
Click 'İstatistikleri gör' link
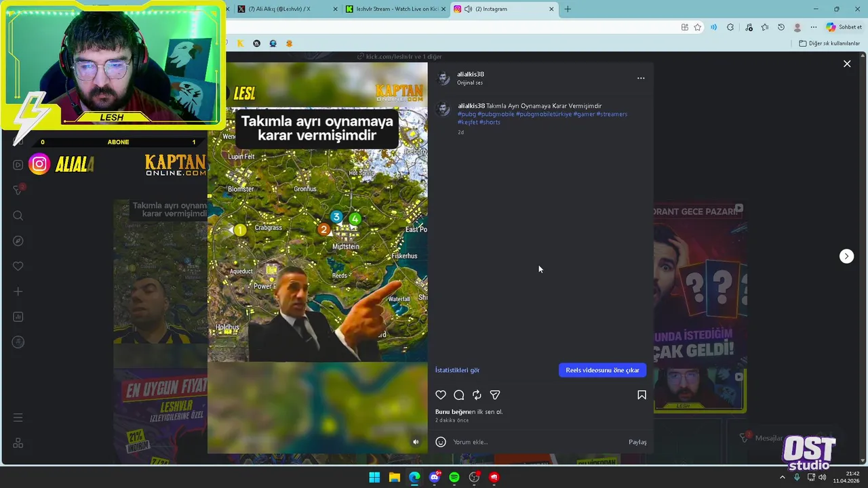click(457, 370)
